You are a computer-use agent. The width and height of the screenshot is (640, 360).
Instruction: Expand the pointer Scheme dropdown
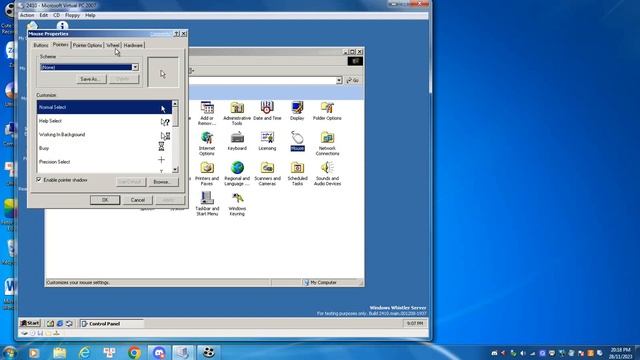pos(135,67)
